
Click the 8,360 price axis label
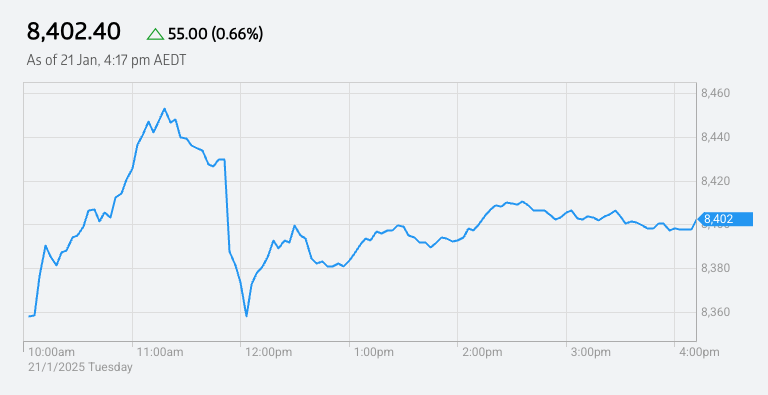(x=716, y=312)
